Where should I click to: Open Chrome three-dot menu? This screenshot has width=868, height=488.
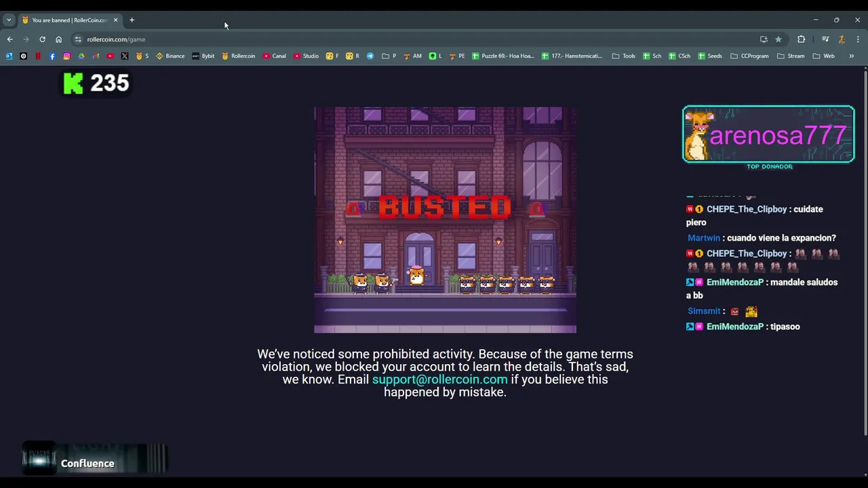tap(858, 39)
